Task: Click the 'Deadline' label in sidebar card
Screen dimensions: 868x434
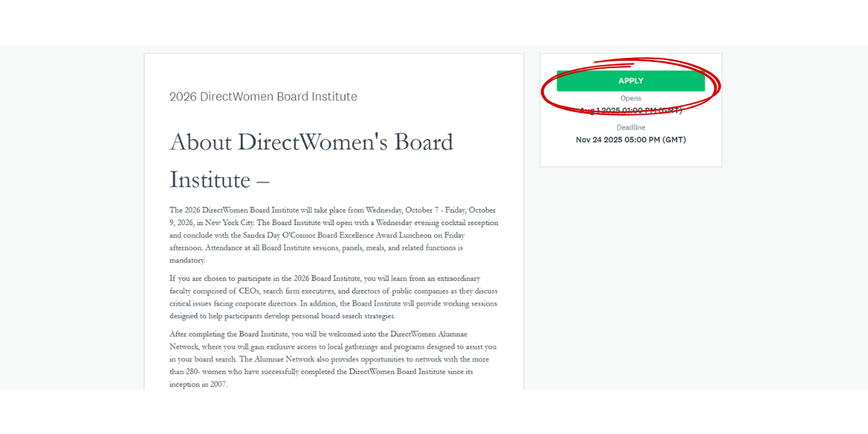Action: click(x=631, y=127)
